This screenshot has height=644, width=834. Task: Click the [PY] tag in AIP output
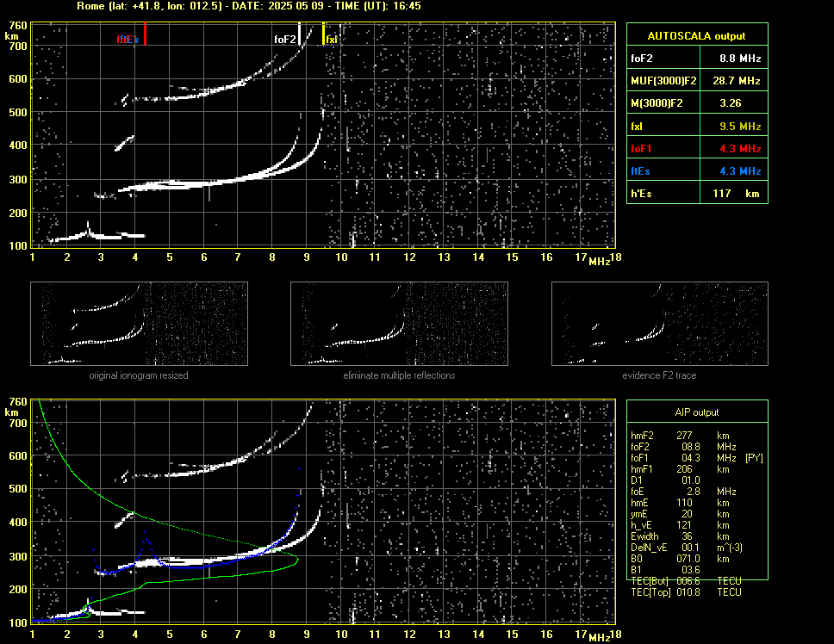pyautogui.click(x=754, y=458)
